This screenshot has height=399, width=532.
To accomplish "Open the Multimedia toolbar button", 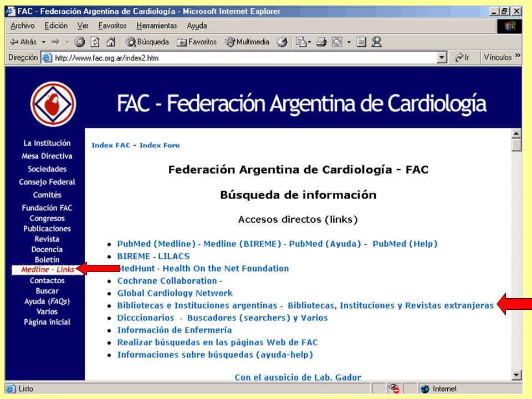I will pos(247,42).
